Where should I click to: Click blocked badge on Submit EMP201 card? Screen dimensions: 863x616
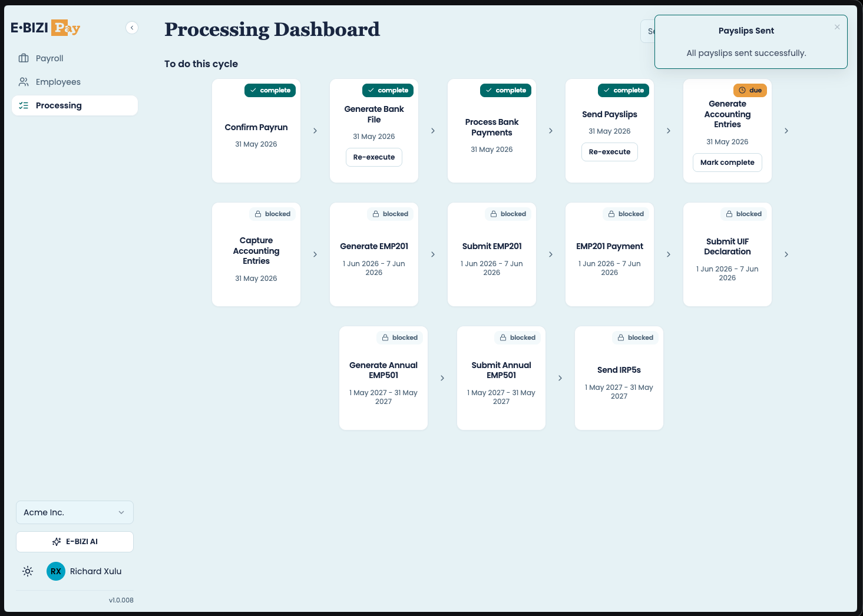(x=508, y=214)
